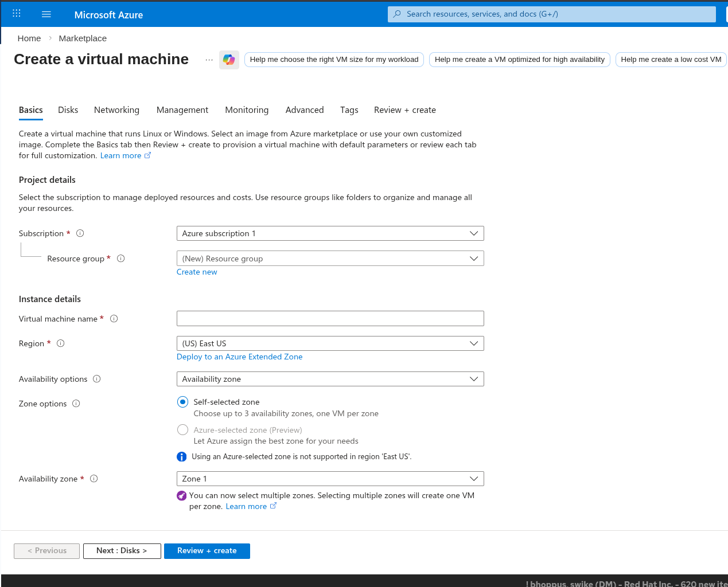728x587 pixels.
Task: Click the Copilot icon beside the title
Action: coord(229,60)
